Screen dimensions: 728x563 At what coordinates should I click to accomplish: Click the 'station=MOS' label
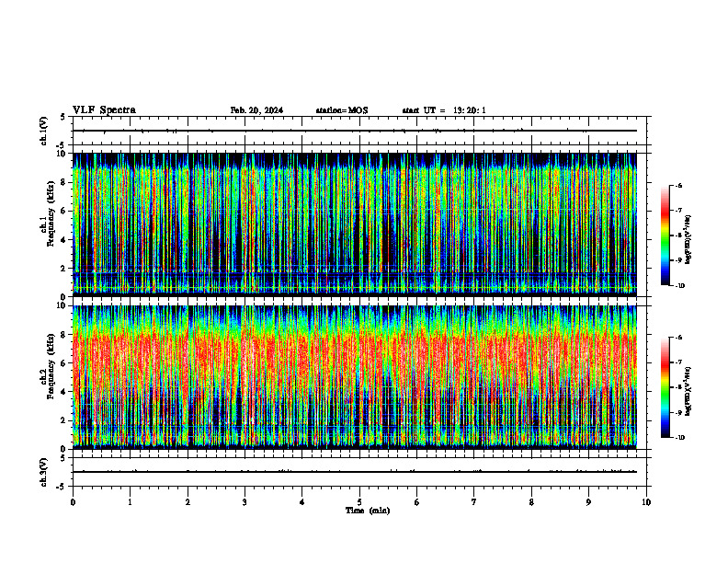[342, 110]
